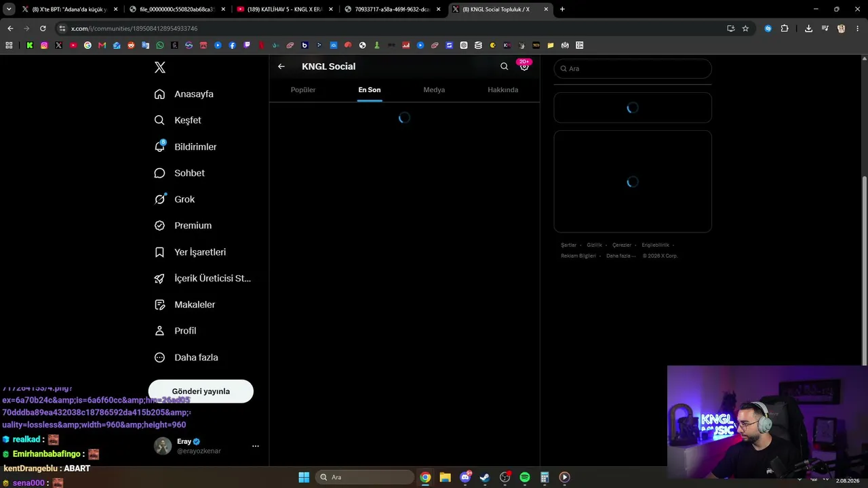This screenshot has height=488, width=868.
Task: Bookmark this page with the star icon
Action: 745,28
